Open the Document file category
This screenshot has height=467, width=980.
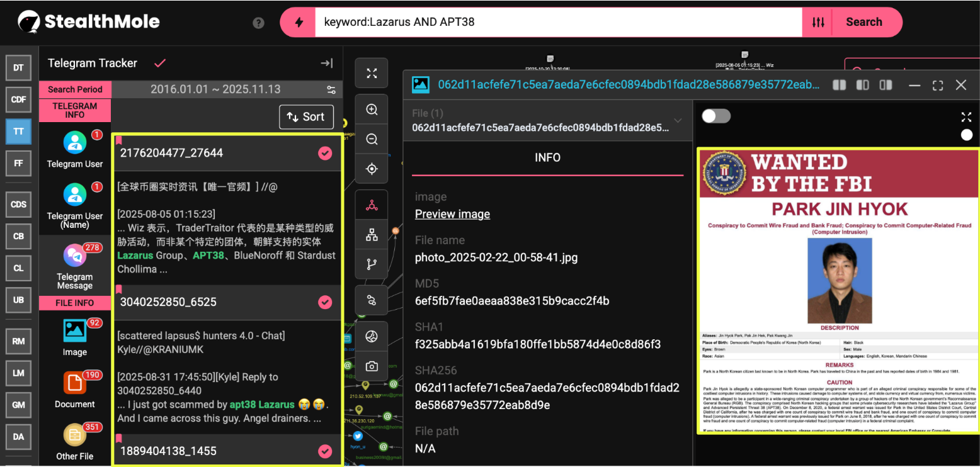tap(74, 389)
